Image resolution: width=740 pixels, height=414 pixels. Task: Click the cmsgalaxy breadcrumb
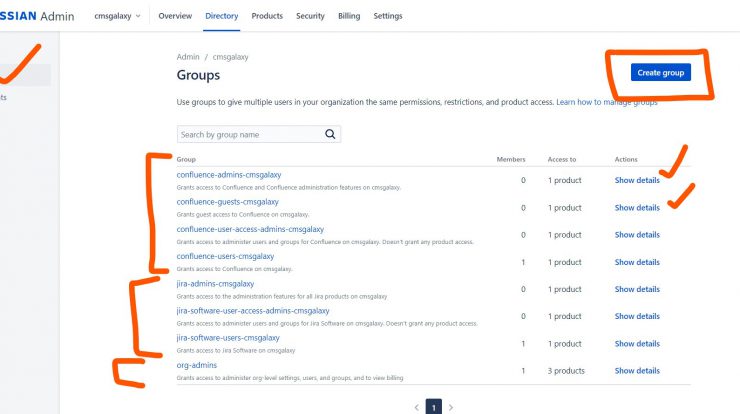pos(230,57)
